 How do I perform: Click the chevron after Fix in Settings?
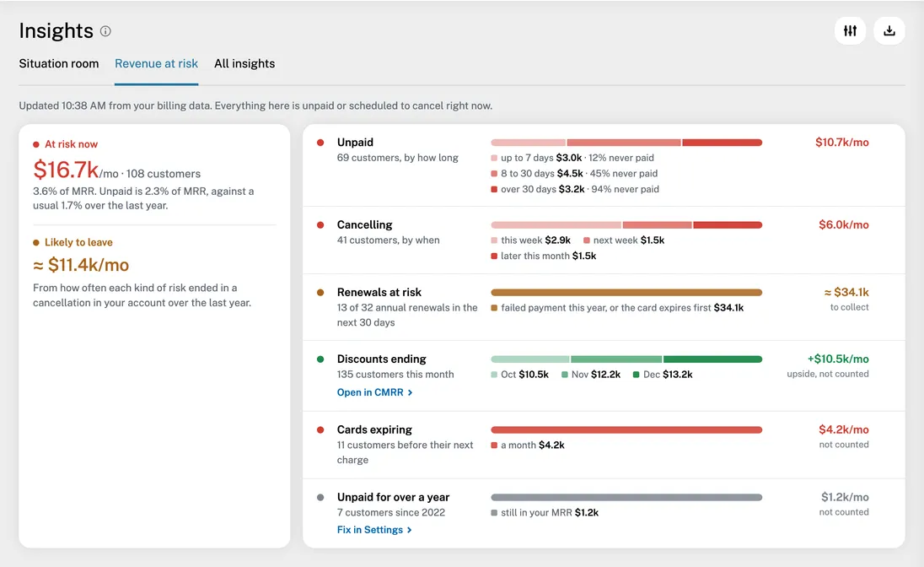(x=410, y=530)
